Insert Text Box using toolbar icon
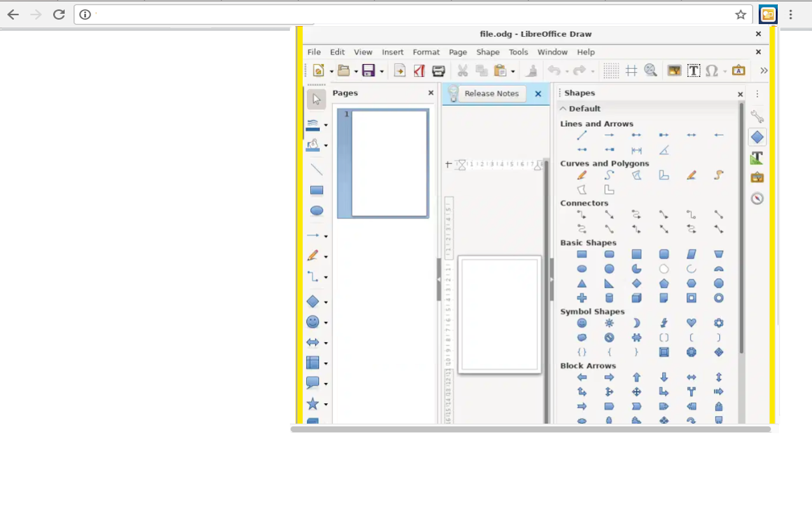The height and width of the screenshot is (508, 812). tap(693, 70)
